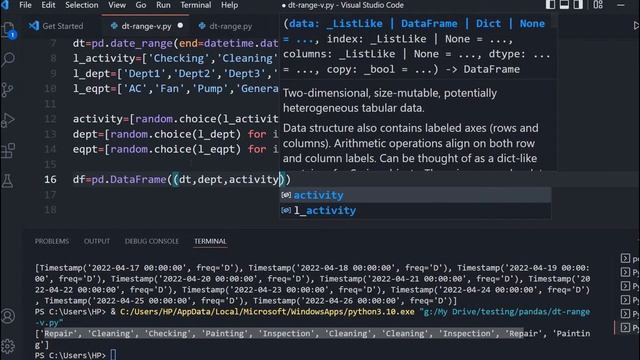The width and height of the screenshot is (640, 360).
Task: Click line number 12 in the gutter
Action: [x=50, y=119]
